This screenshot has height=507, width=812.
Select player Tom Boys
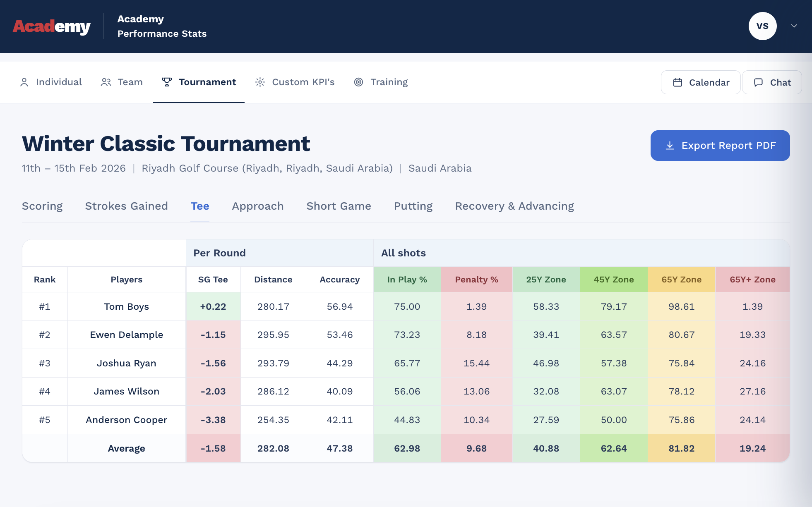pos(127,307)
